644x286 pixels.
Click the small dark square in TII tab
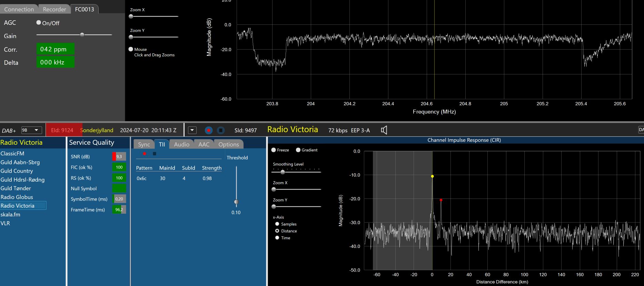155,154
